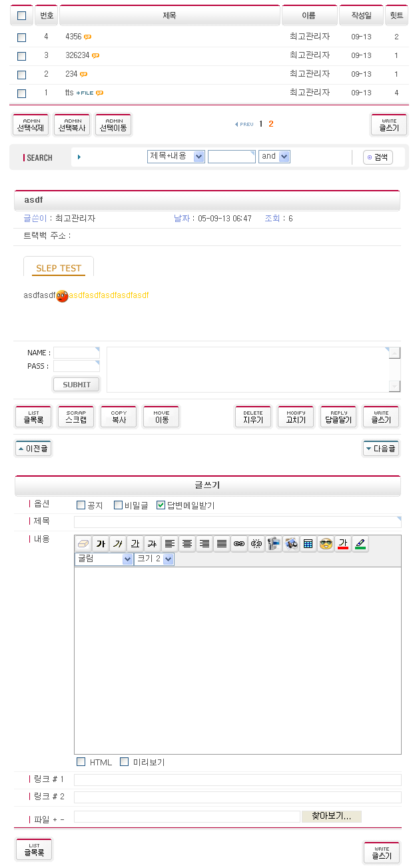Toggle the 미리보기 preview checkbox
The image size is (419, 868).
pos(124,762)
